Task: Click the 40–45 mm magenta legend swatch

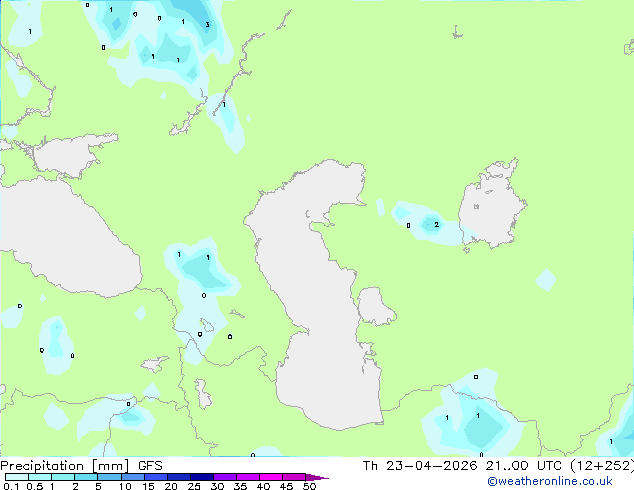Action: tap(271, 477)
